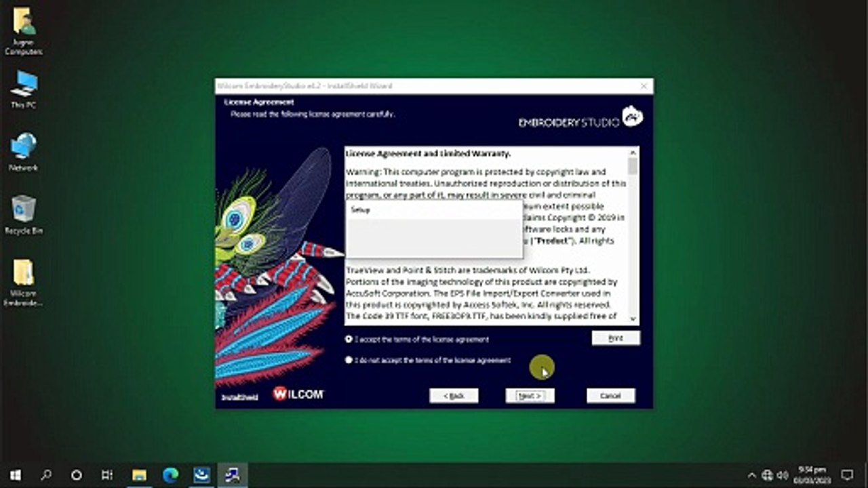Click the license text scrollbar up arrow
The width and height of the screenshot is (868, 488).
pos(633,152)
